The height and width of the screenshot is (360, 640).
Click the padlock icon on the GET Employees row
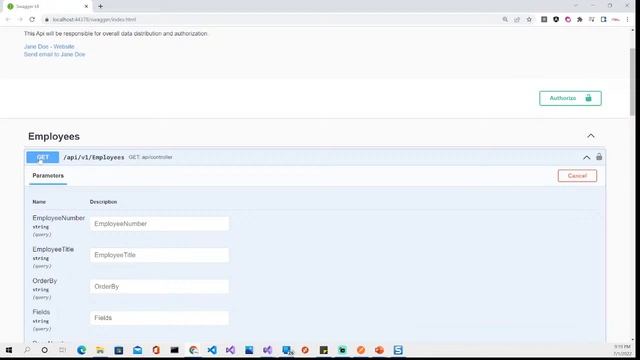(599, 157)
